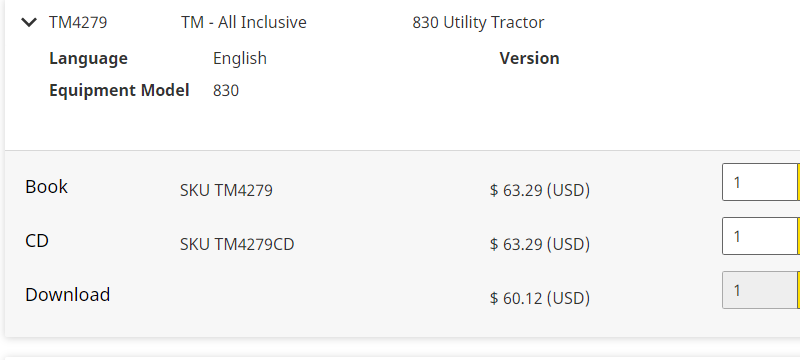Viewport: 800px width, 360px height.
Task: Click the TM - All Inclusive type text
Action: [243, 22]
